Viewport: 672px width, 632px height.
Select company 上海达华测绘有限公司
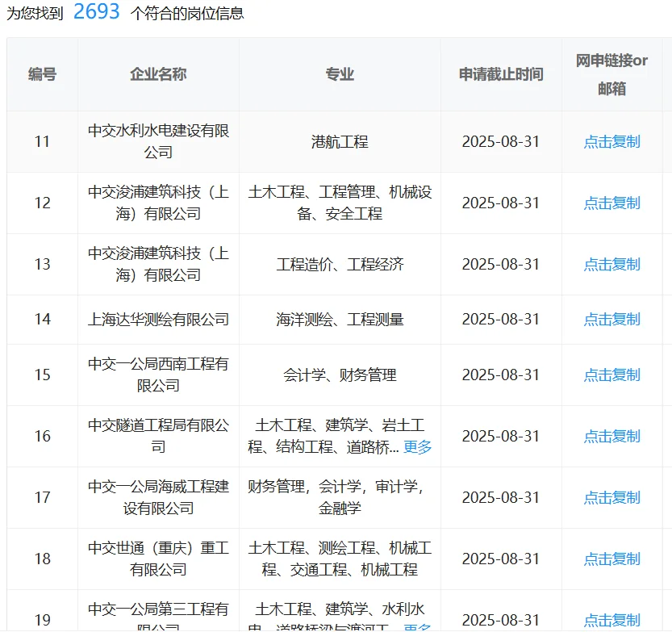(x=158, y=320)
